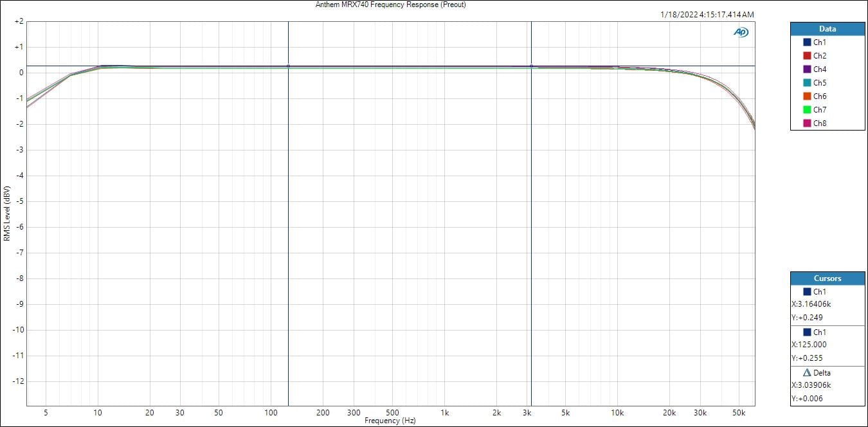
Task: Select the magenta Ch8 legend swatch
Action: [807, 123]
